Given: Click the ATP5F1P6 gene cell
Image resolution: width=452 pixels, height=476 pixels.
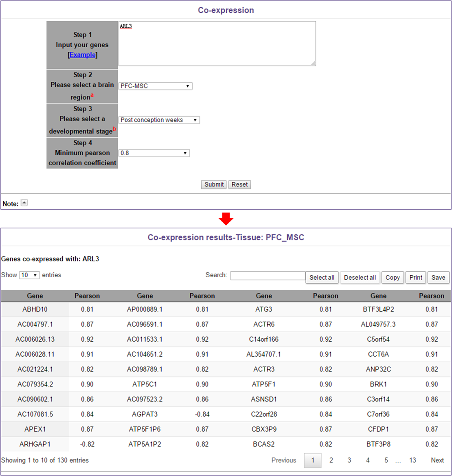Looking at the screenshot, I should click(x=145, y=429).
